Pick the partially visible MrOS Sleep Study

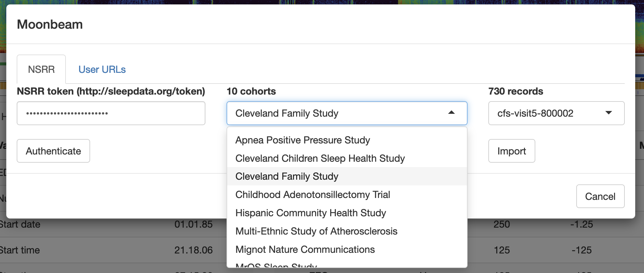point(276,265)
